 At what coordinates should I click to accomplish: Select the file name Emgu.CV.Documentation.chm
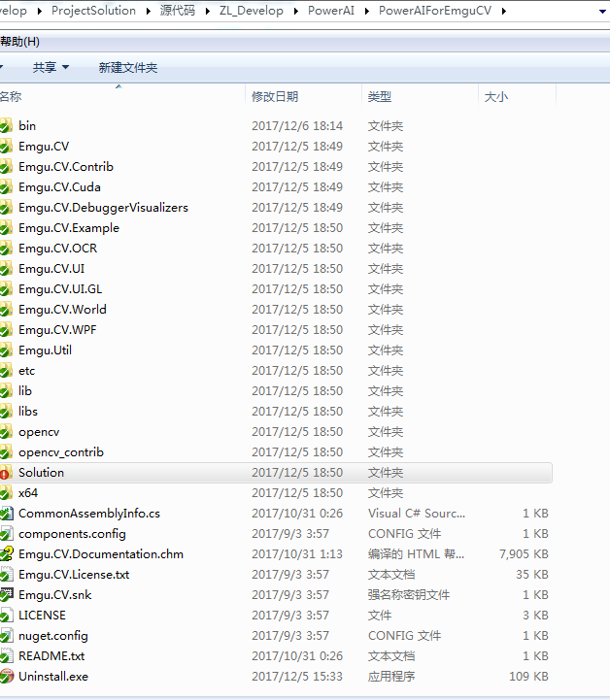[101, 554]
